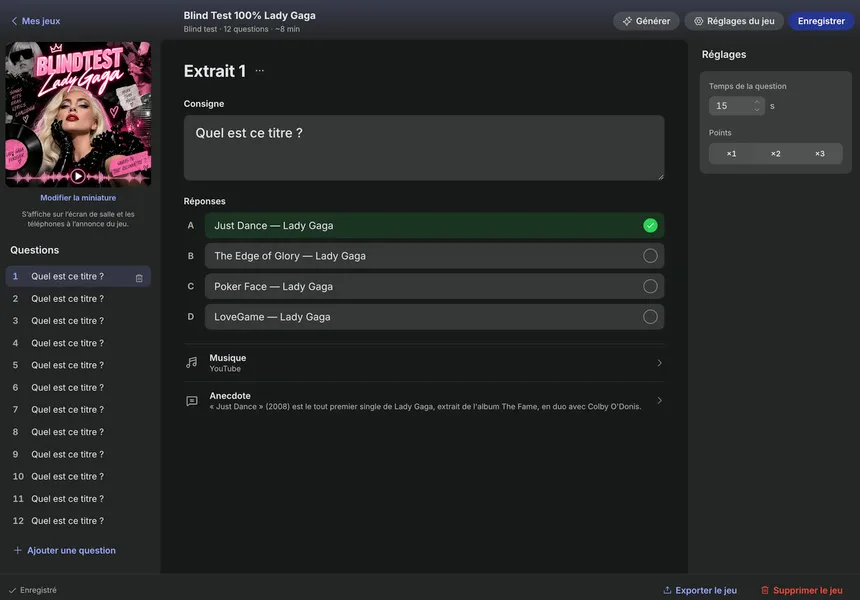Image resolution: width=860 pixels, height=600 pixels.
Task: Expand the Musique YouTube chevron
Action: (x=659, y=363)
